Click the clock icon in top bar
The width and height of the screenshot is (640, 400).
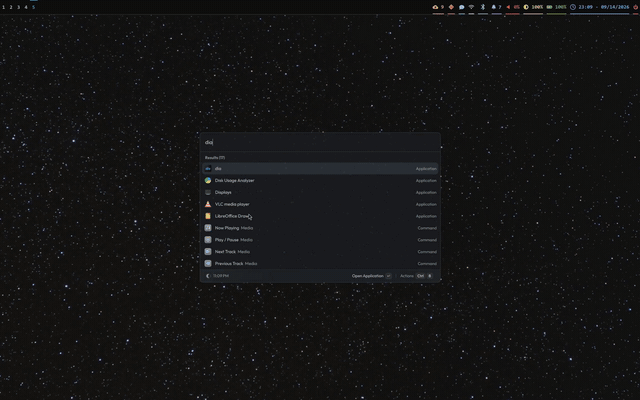click(x=573, y=7)
